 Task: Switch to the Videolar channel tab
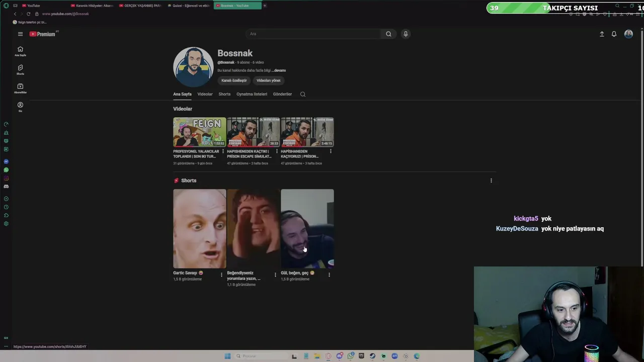coord(205,94)
